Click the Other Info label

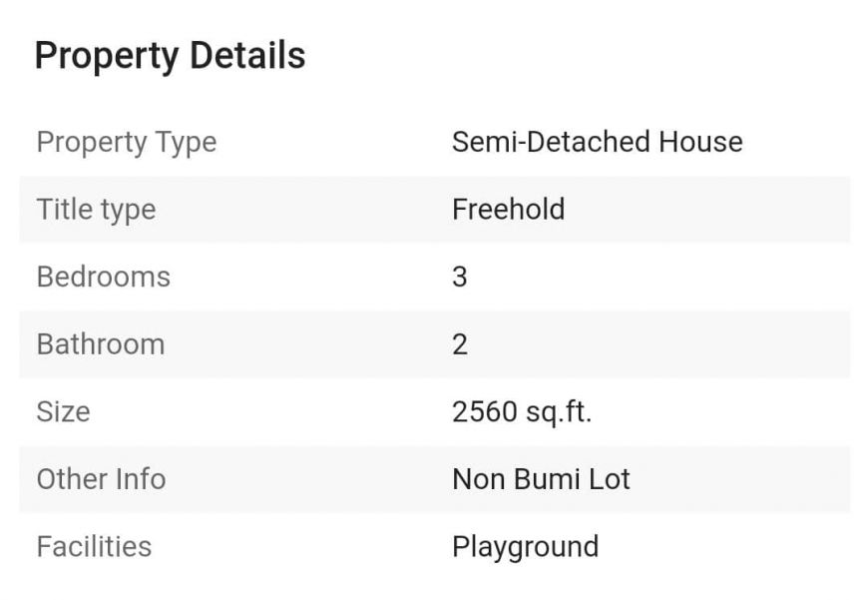101,479
